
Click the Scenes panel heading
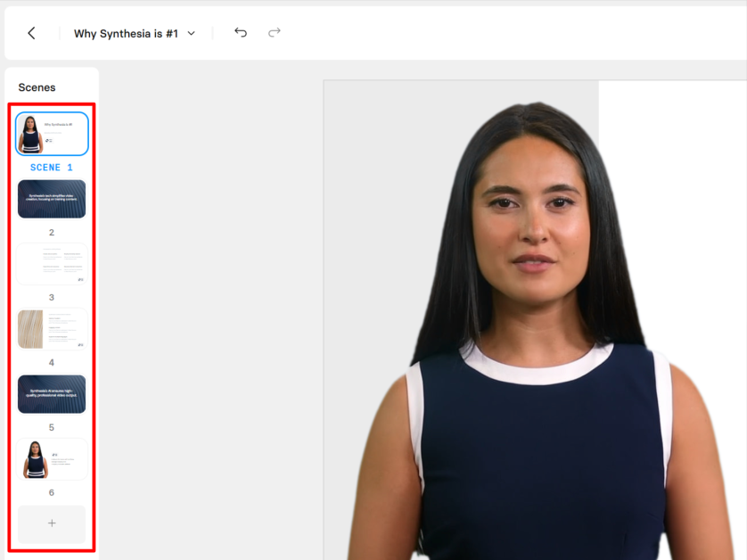[x=37, y=87]
